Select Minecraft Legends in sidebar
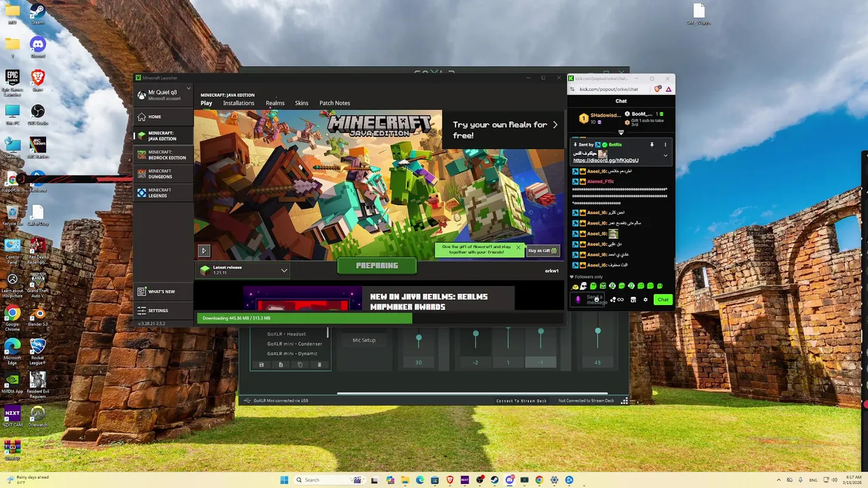868x488 pixels. click(163, 192)
